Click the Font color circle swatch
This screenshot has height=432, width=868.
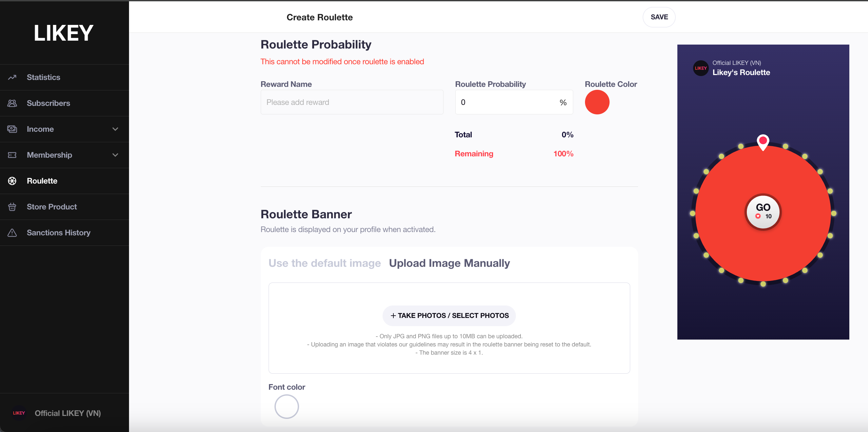[x=287, y=407]
